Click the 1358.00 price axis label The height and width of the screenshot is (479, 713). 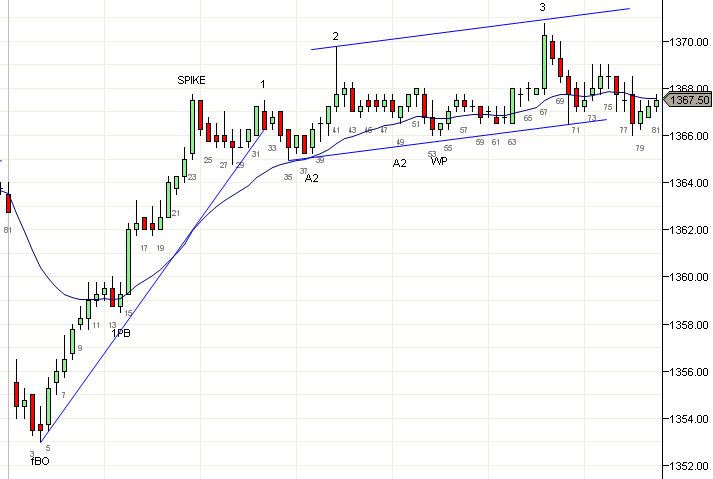click(x=688, y=325)
